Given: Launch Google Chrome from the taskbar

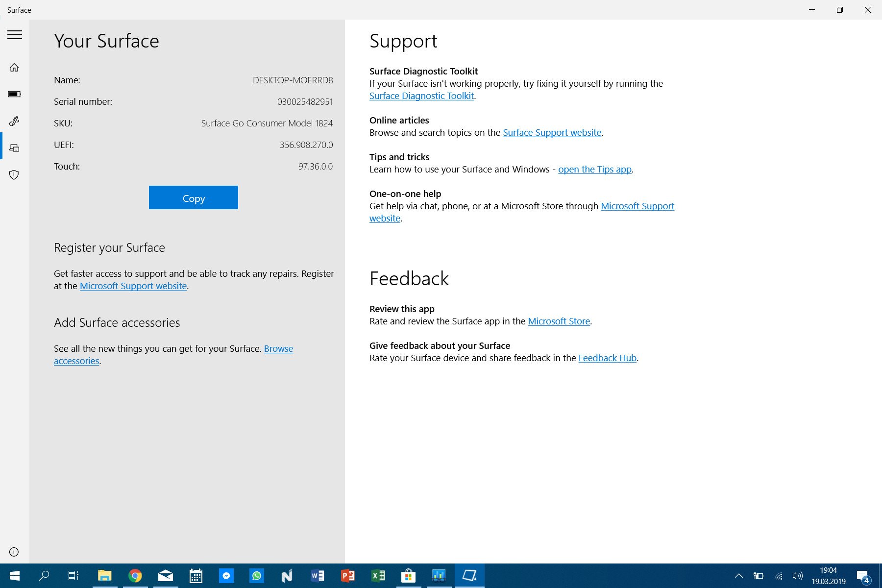Looking at the screenshot, I should 135,576.
